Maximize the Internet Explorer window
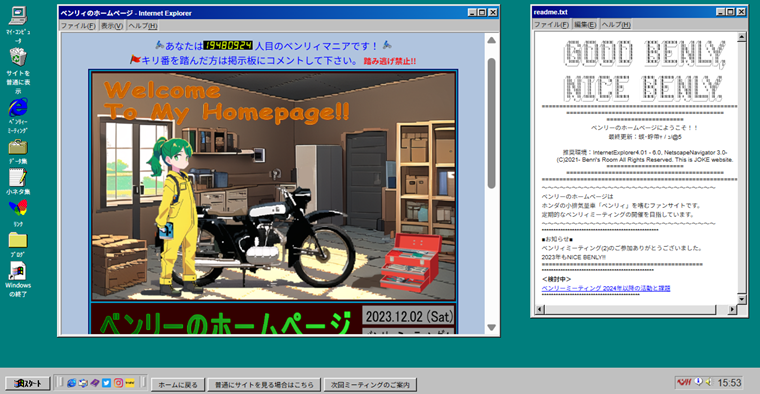Image resolution: width=760 pixels, height=394 pixels. pos(482,13)
